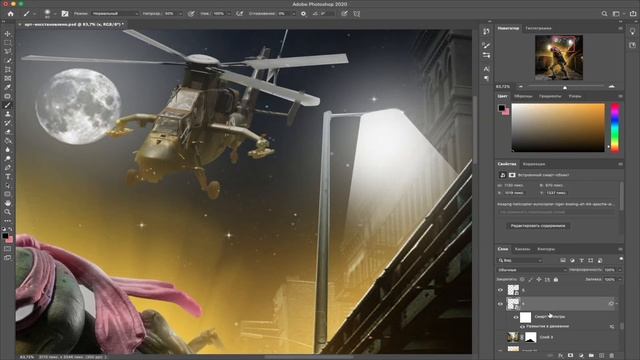
Task: Zoom in with large mountains navigator button
Action: coord(611,87)
